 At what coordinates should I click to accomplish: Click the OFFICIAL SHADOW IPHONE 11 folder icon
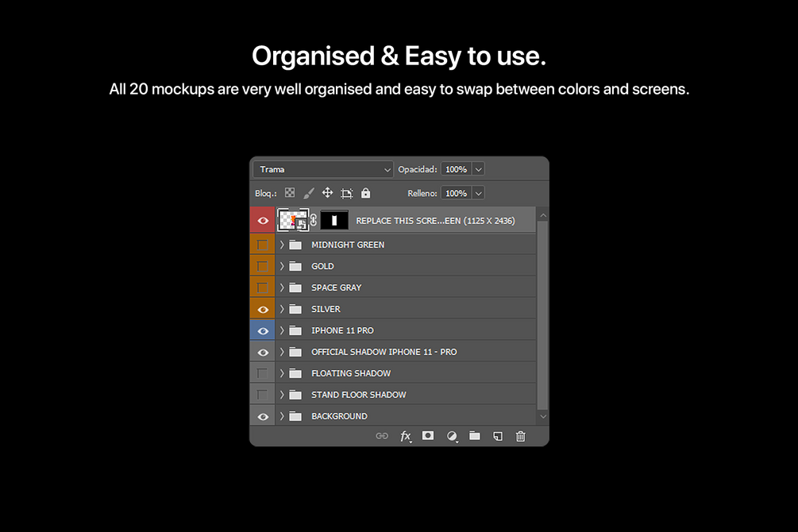[295, 352]
